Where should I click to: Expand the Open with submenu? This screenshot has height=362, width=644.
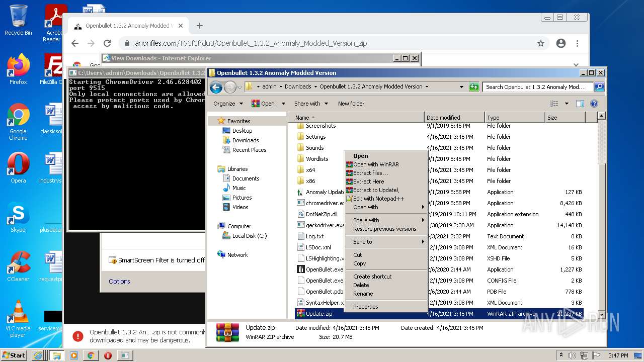[385, 207]
